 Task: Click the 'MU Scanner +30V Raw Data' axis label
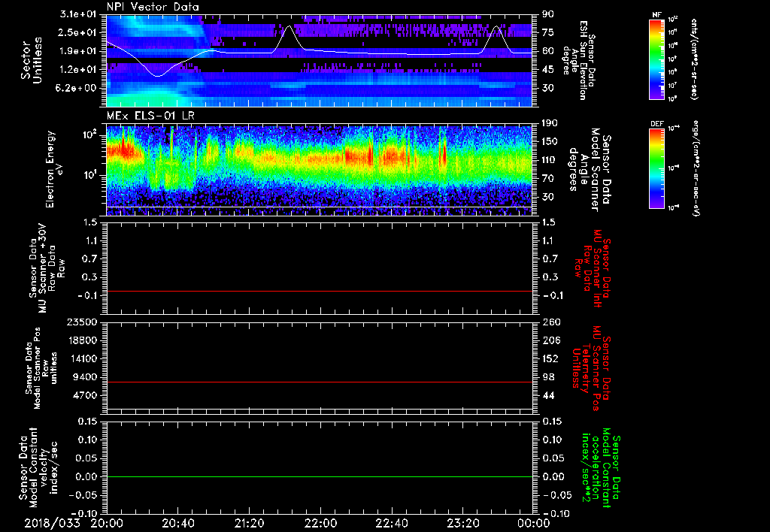tap(47, 268)
